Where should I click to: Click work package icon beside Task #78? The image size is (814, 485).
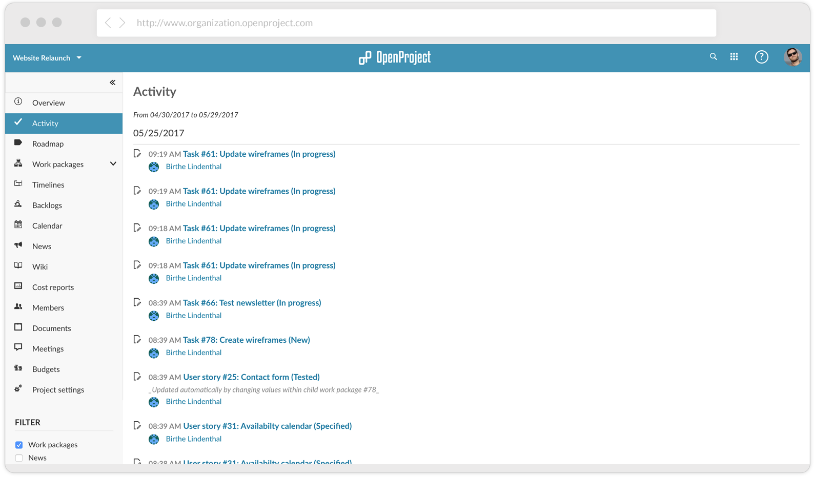[137, 340]
